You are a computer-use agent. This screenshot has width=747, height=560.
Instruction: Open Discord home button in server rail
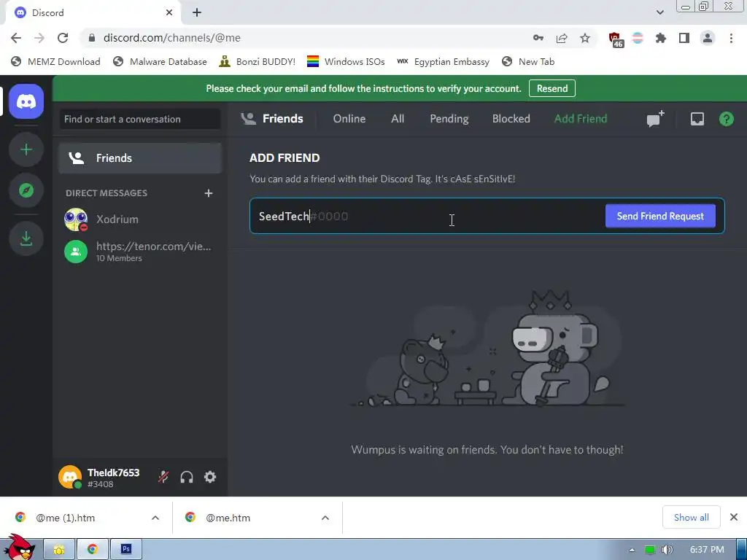[26, 101]
